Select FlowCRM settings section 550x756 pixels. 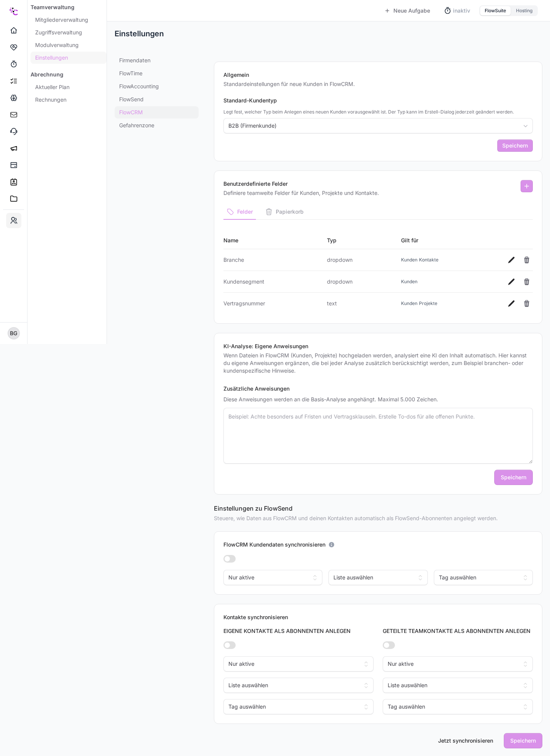pyautogui.click(x=157, y=112)
